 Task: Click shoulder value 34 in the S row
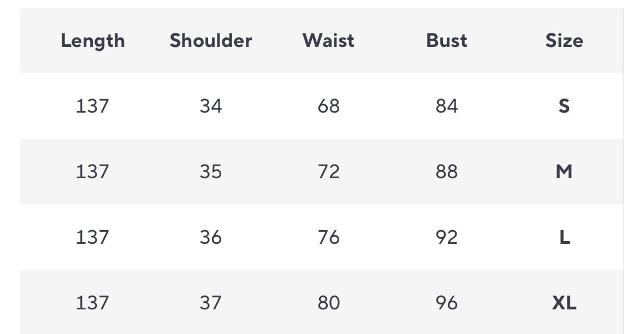[x=211, y=106]
